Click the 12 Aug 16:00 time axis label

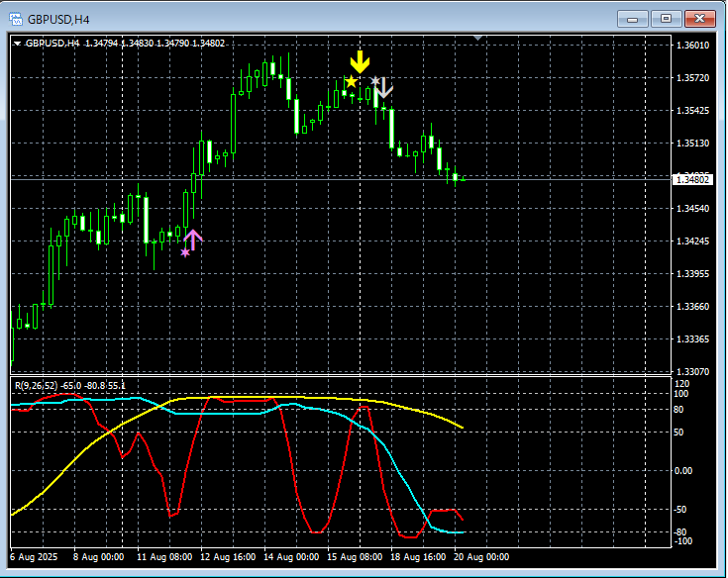[x=227, y=557]
